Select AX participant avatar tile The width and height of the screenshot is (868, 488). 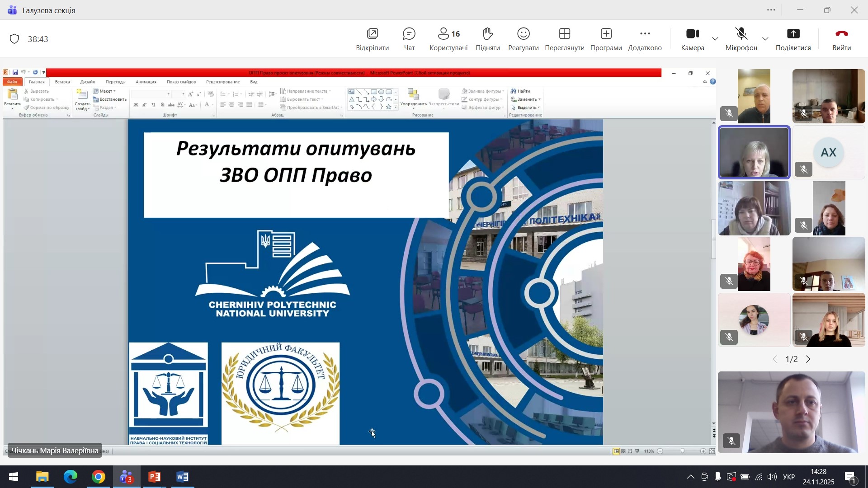828,153
